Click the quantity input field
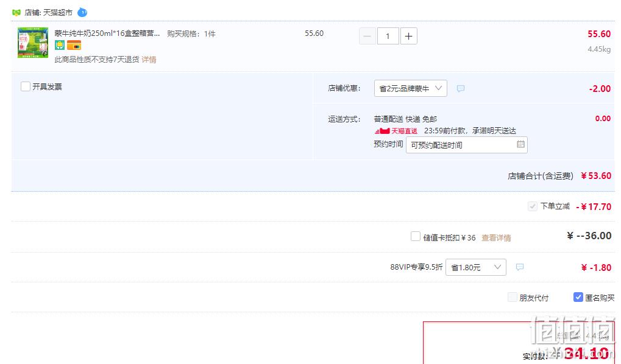 tap(388, 37)
